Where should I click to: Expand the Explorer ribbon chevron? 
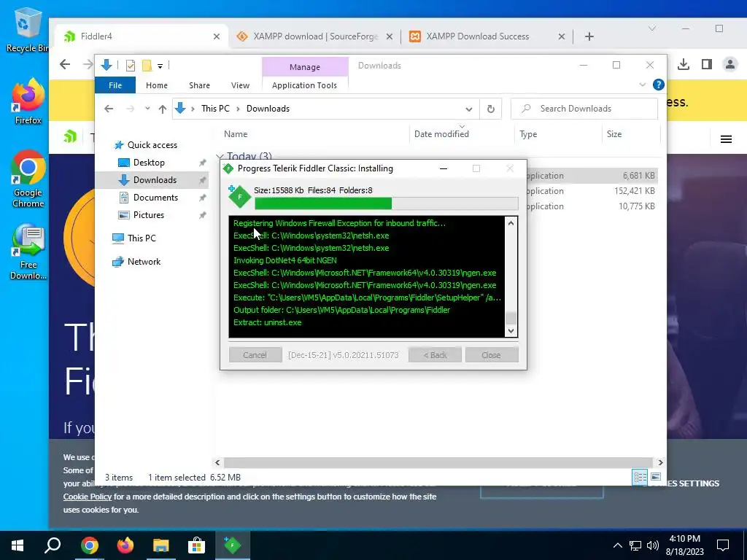pyautogui.click(x=642, y=85)
